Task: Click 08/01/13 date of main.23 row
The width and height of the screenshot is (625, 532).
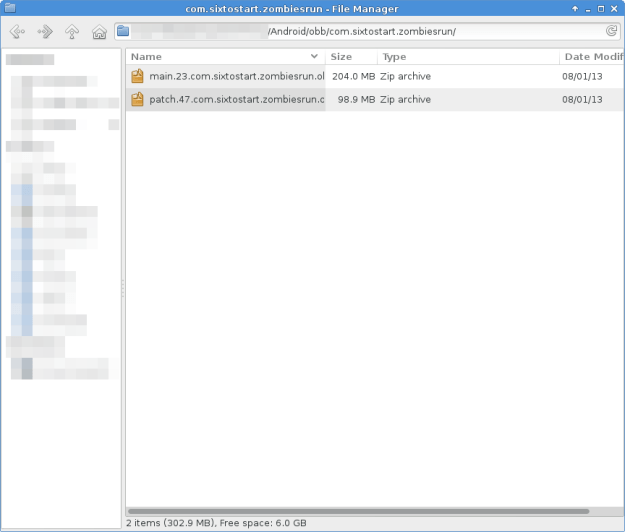Action: 582,76
